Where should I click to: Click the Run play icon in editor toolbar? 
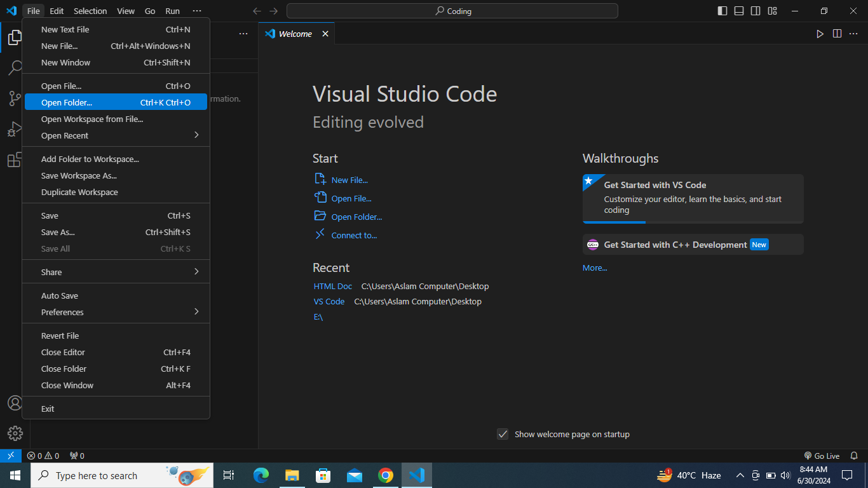click(x=820, y=34)
